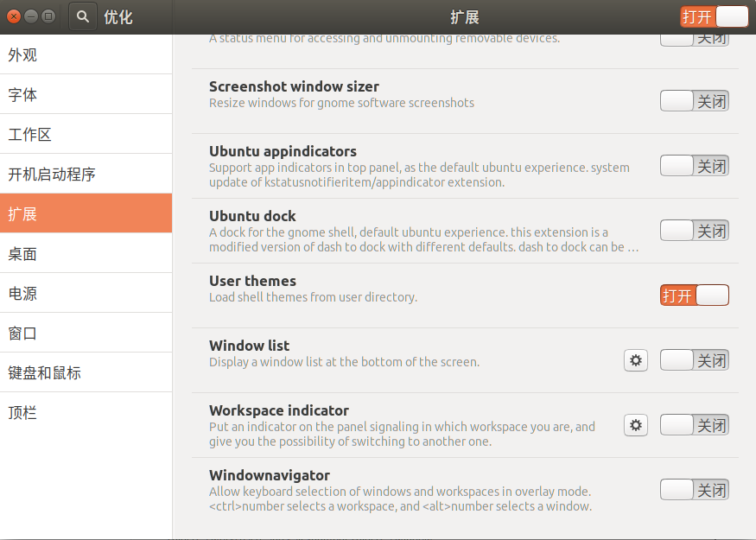Click the scrollbar at the window bottom edge
Screen dimensions: 756x540
464,537
